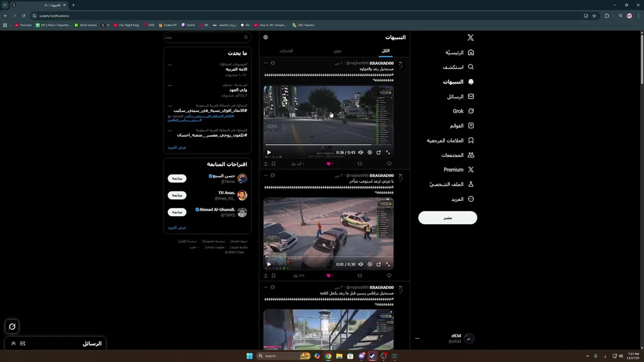Enter fullscreen on the 0:01 video
This screenshot has height=362, width=644.
388,264
